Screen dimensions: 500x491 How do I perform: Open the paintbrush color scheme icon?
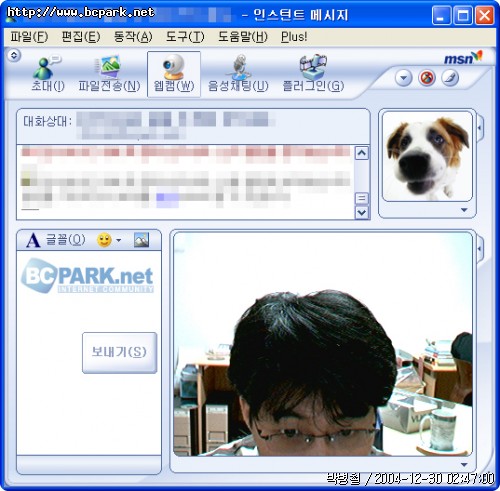pyautogui.click(x=450, y=78)
